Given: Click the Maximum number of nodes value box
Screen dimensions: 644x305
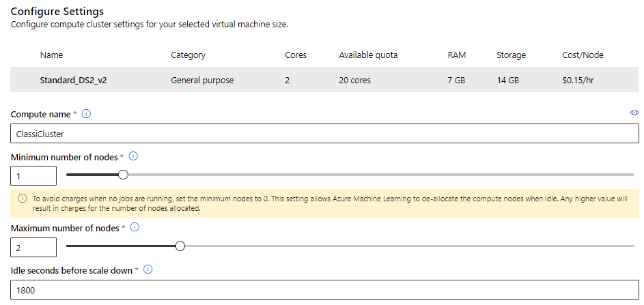Looking at the screenshot, I should (x=34, y=247).
